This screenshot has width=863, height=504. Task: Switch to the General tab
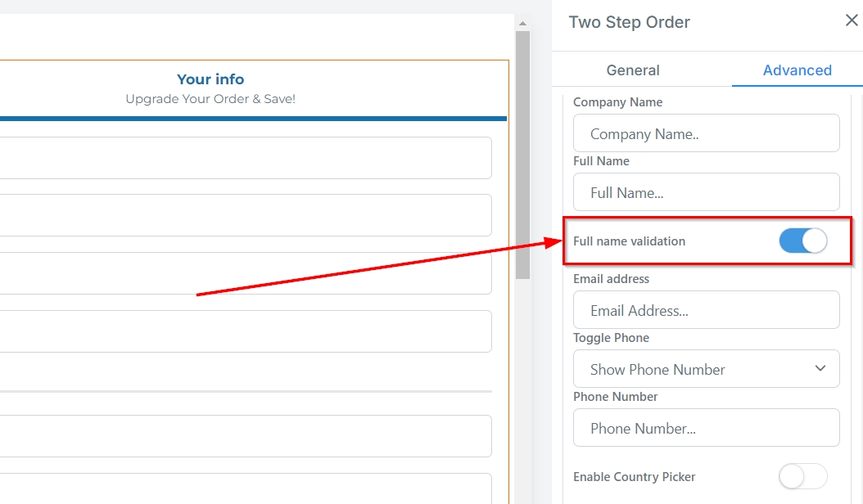[x=633, y=70]
